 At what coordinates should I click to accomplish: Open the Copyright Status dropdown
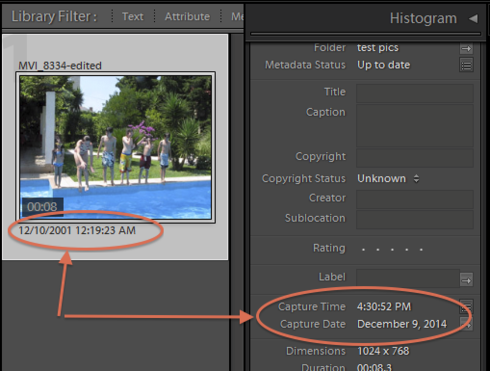(388, 179)
